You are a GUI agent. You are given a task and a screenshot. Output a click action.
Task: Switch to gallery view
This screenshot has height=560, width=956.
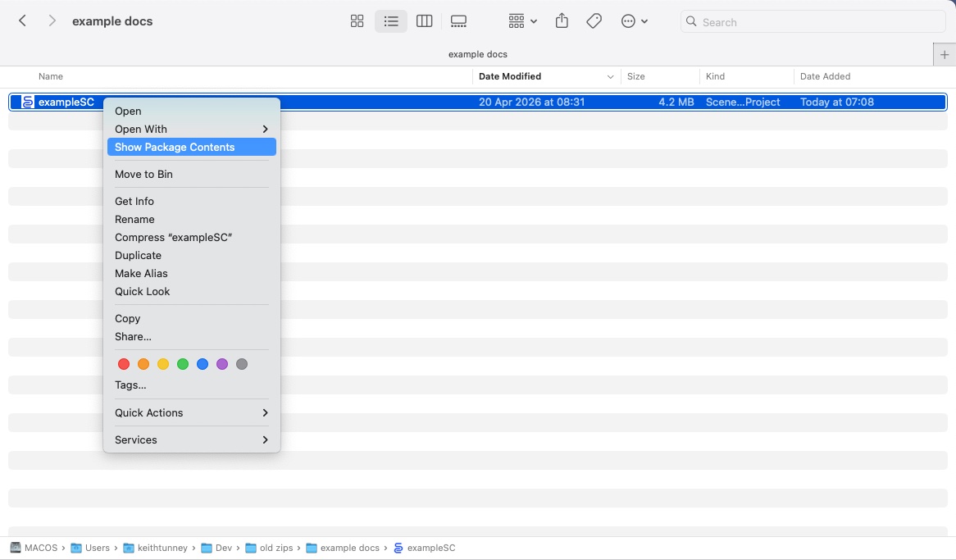(458, 21)
